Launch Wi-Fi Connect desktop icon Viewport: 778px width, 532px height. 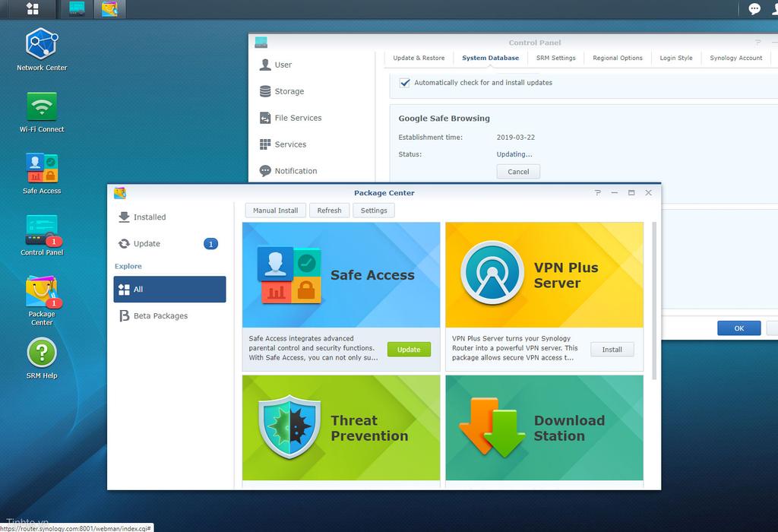[42, 112]
